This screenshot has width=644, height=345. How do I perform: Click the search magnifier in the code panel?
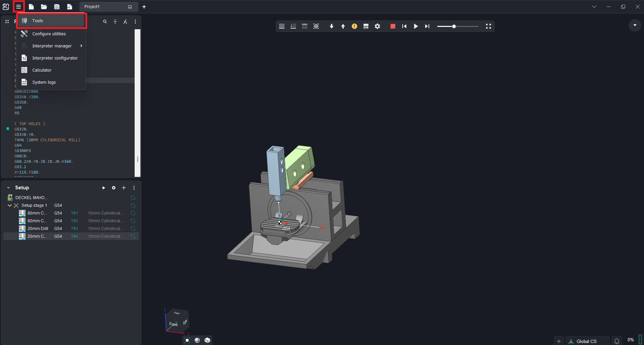105,22
